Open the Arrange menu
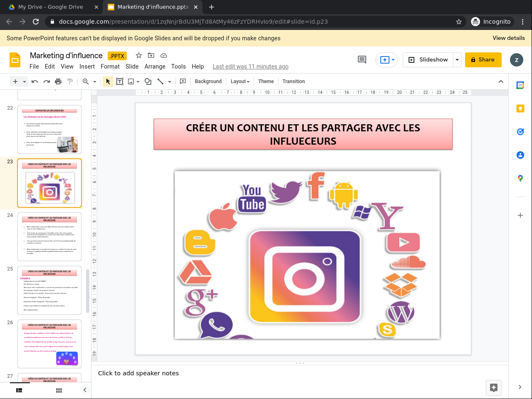Screen dimensions: 532x399 (x=155, y=66)
